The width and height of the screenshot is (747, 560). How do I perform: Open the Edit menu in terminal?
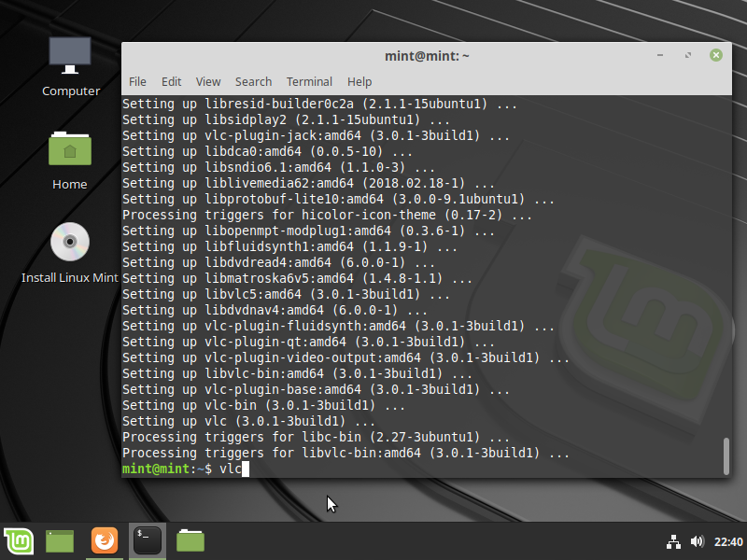[x=172, y=82]
